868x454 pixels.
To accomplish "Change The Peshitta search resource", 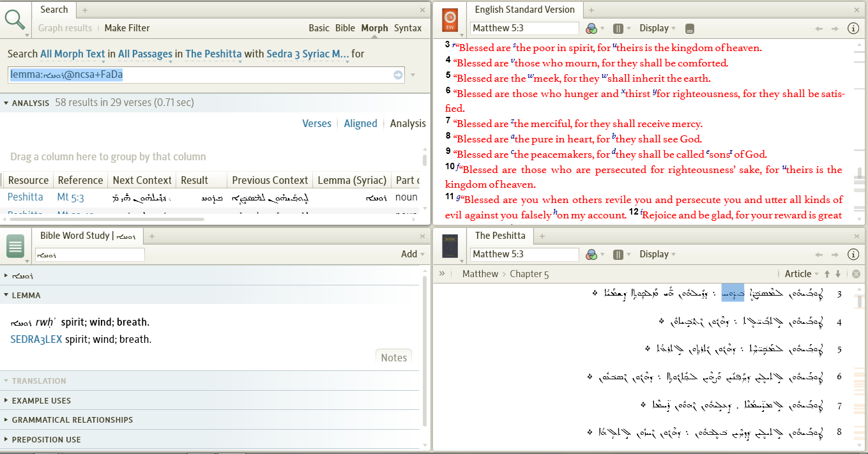I will (x=213, y=54).
